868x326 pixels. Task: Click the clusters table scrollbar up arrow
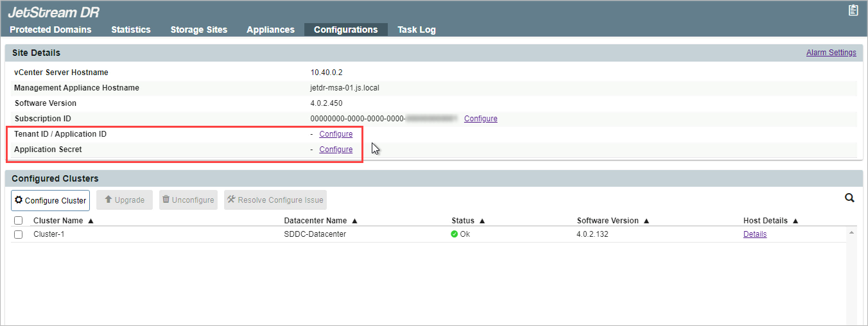click(x=852, y=232)
